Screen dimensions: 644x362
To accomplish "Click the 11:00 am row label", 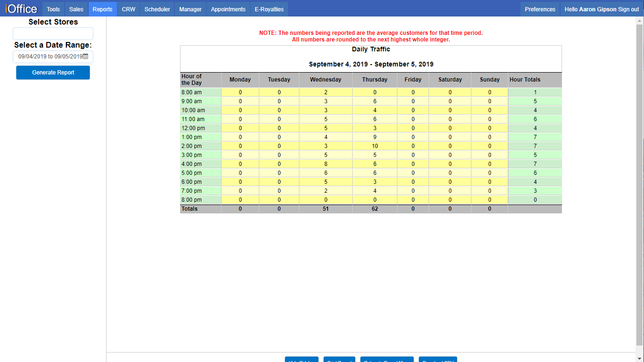I will click(201, 119).
